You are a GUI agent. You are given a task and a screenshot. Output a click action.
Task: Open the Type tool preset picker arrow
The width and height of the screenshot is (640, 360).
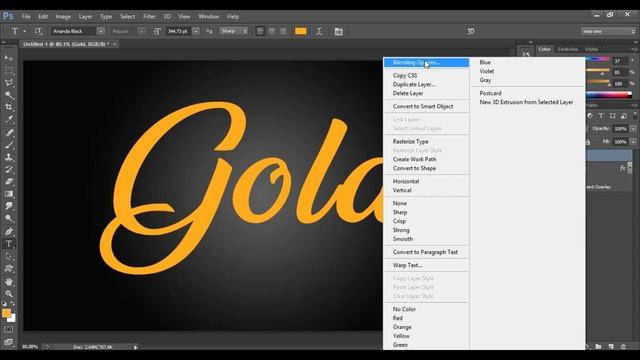[x=24, y=31]
